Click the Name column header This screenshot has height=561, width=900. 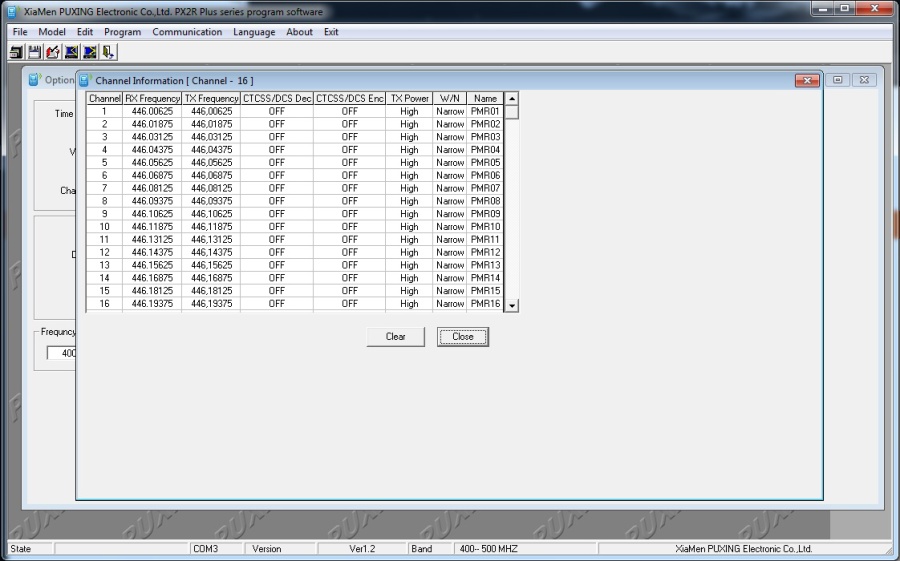pos(485,99)
